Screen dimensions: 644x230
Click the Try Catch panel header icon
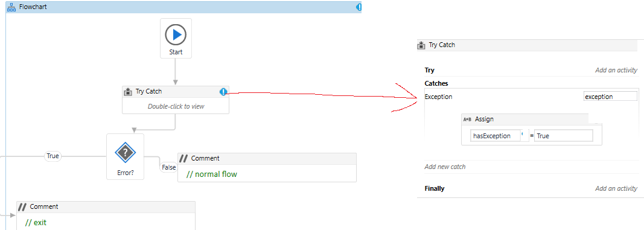pos(421,45)
